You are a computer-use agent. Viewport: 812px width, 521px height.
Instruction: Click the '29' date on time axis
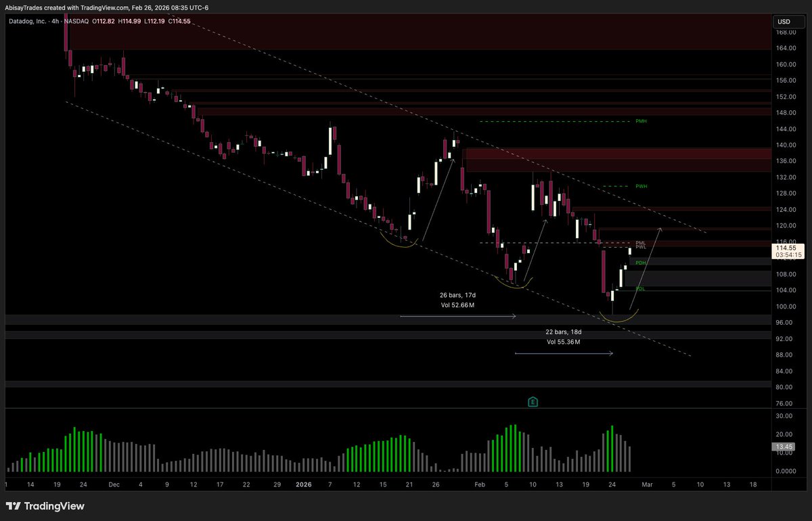pos(276,484)
